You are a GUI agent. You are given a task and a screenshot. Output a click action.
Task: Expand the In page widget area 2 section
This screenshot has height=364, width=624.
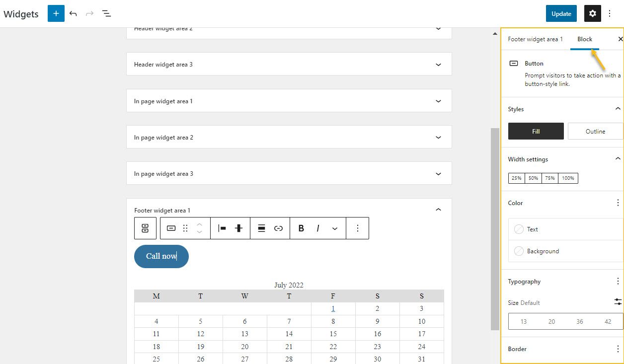pyautogui.click(x=438, y=137)
